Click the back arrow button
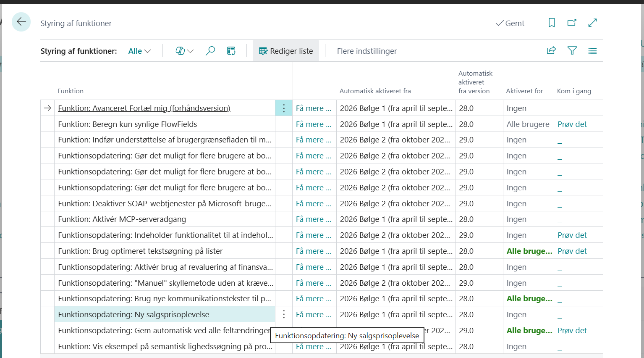The image size is (644, 358). pos(21,22)
